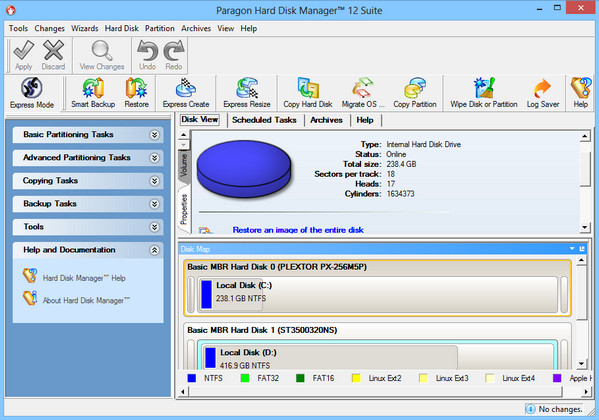Select Basic MBR Hard Disk 1 header

click(262, 330)
